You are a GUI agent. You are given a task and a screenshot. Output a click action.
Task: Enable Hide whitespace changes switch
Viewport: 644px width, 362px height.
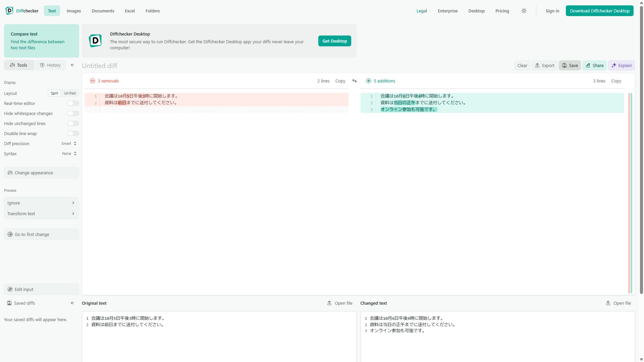73,113
